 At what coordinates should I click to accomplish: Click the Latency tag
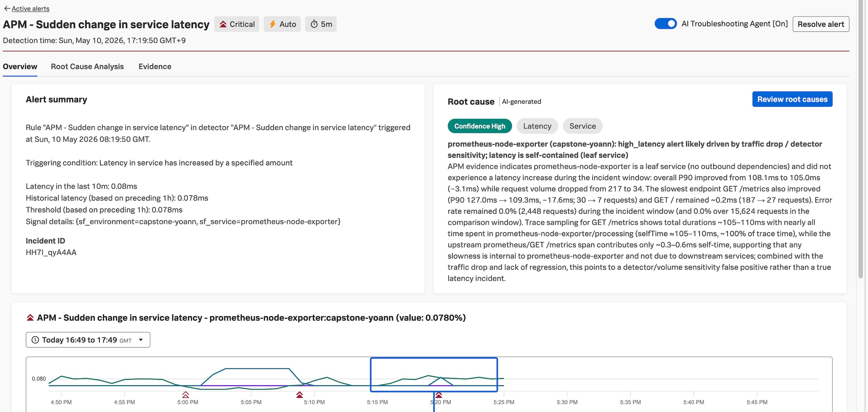(x=537, y=126)
